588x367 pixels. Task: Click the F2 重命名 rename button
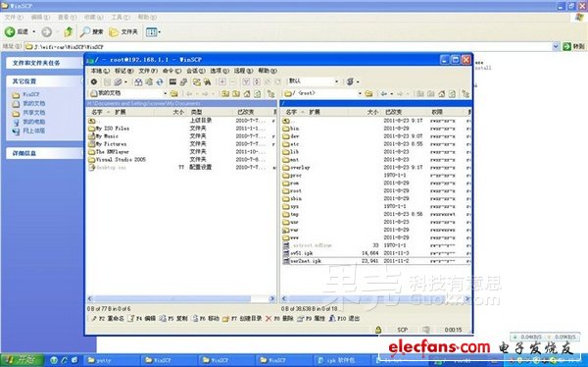click(x=108, y=319)
